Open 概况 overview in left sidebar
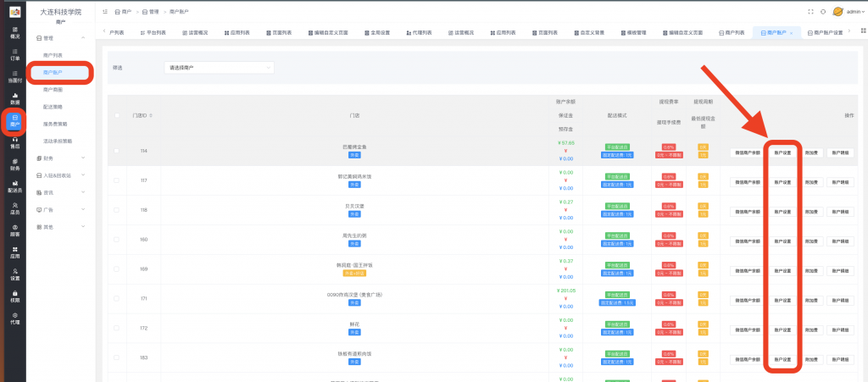The image size is (868, 382). (14, 32)
